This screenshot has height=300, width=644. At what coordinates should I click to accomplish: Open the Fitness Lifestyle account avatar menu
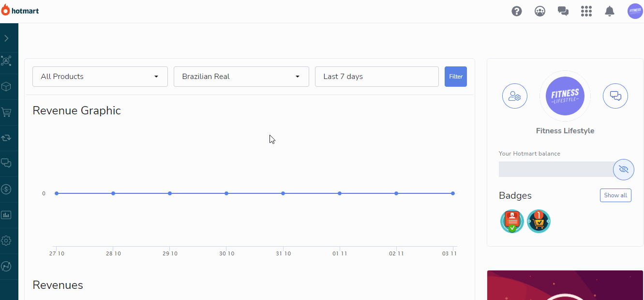click(635, 11)
